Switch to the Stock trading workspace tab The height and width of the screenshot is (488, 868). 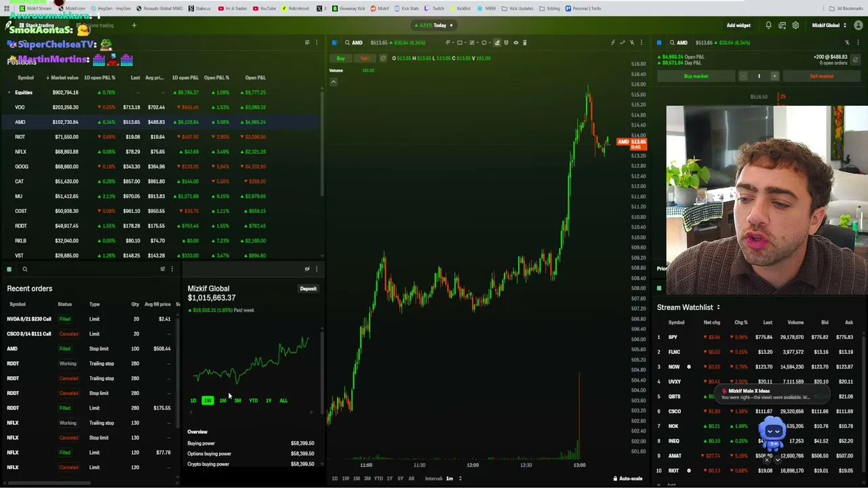point(38,26)
